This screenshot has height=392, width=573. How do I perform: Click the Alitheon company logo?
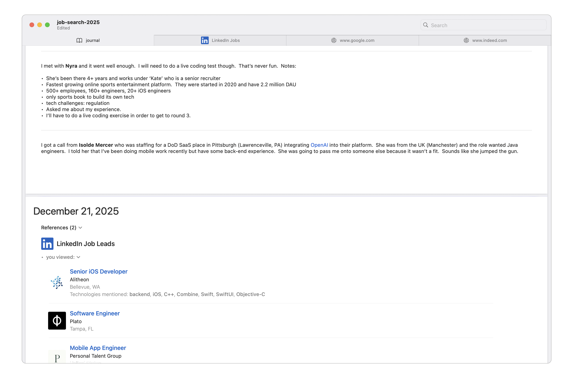pyautogui.click(x=57, y=283)
